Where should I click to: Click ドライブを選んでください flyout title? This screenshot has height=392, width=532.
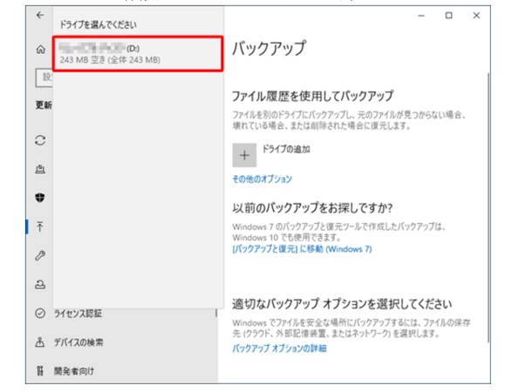tap(98, 24)
